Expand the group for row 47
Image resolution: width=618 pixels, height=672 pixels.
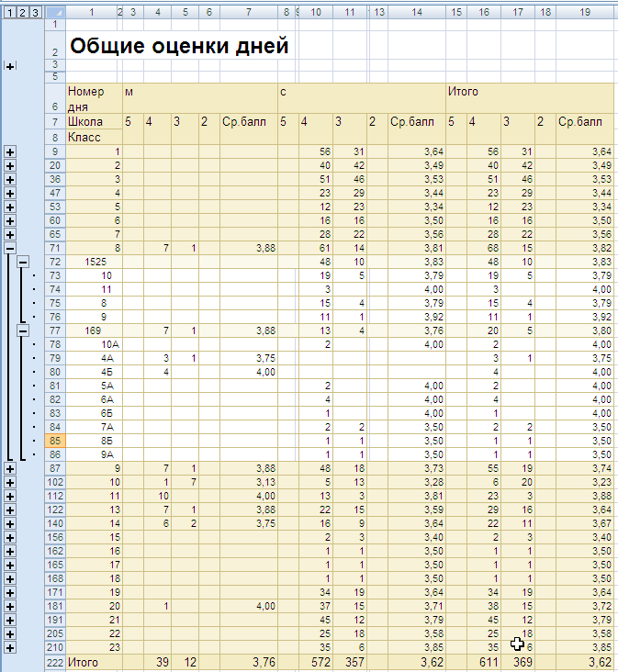point(10,194)
